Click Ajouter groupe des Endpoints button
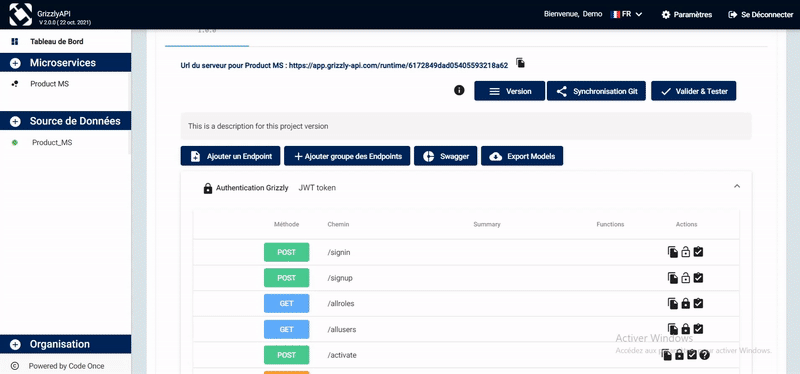 347,156
